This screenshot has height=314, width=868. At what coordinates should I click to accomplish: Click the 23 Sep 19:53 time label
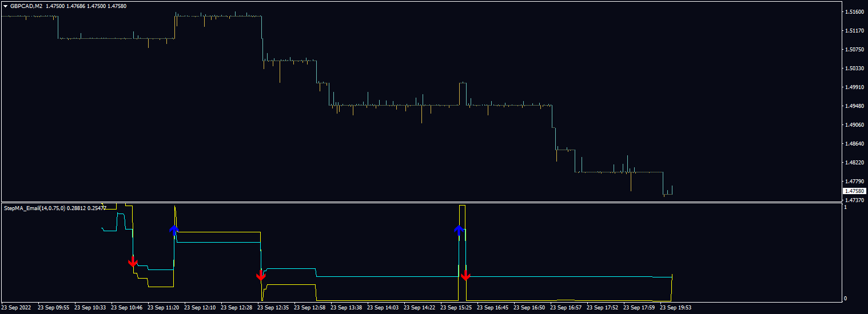point(675,307)
